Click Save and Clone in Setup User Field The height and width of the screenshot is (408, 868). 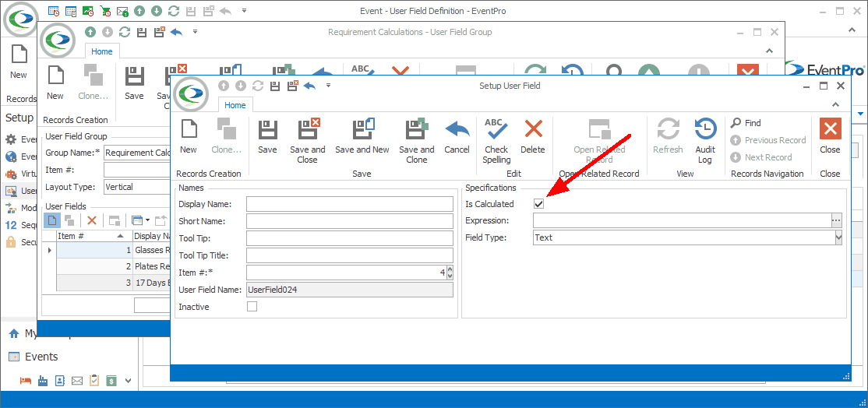click(417, 142)
